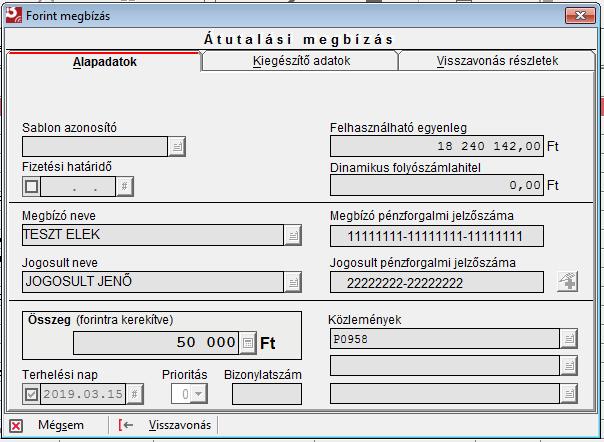
Task: Click the Terhelési nap field 2019.03.15
Action: point(83,394)
